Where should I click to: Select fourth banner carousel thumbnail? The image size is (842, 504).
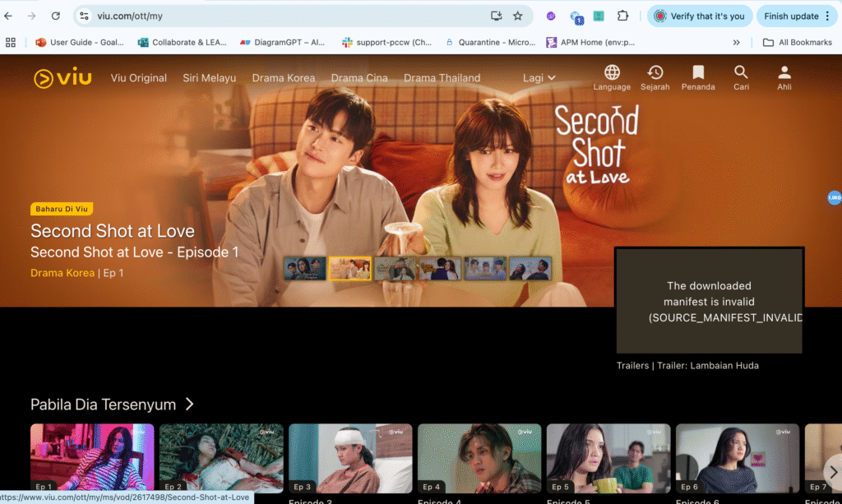440,268
